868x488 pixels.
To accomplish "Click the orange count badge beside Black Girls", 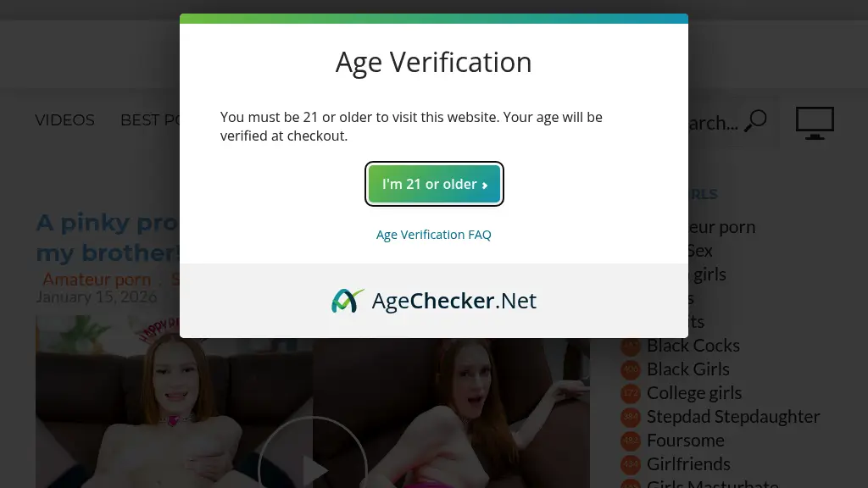I will pyautogui.click(x=631, y=369).
